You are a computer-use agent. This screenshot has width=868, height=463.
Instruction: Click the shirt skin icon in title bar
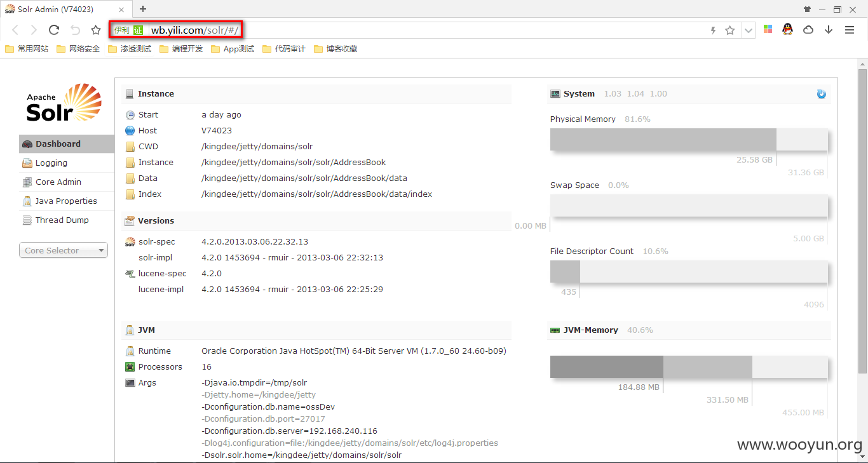[x=808, y=10]
